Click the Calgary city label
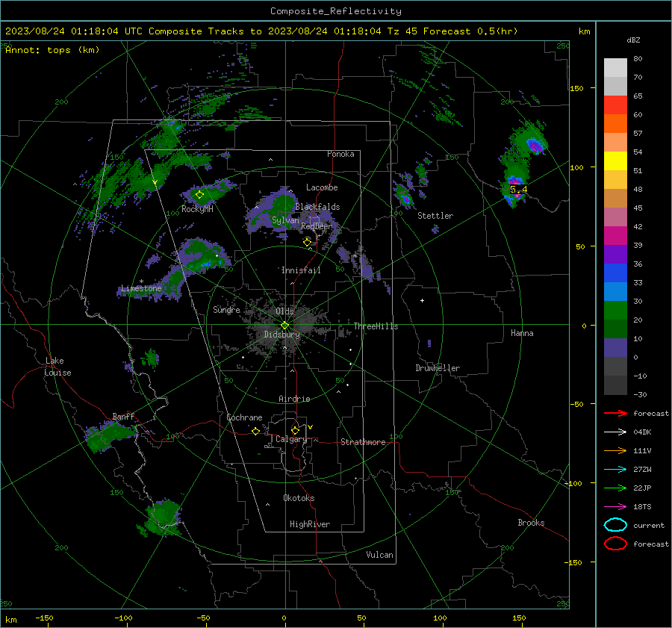Viewport: 672px width, 628px height. [x=291, y=439]
